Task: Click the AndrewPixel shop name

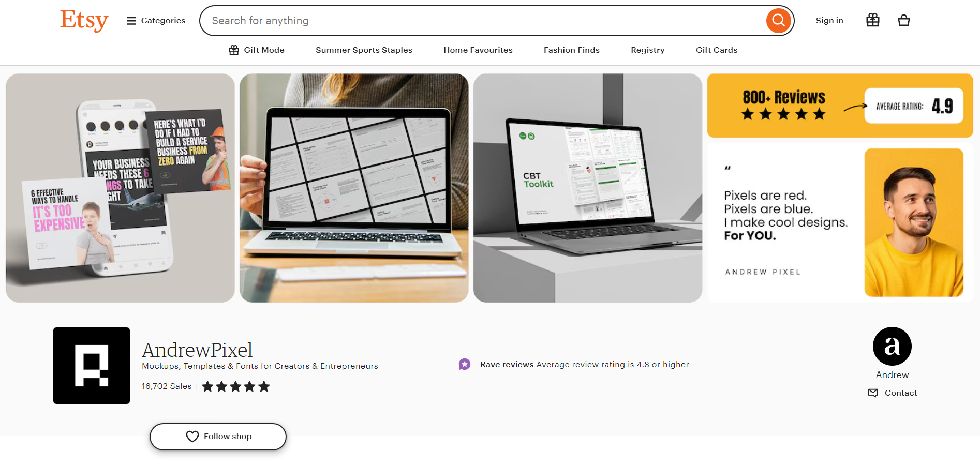Action: (x=197, y=350)
